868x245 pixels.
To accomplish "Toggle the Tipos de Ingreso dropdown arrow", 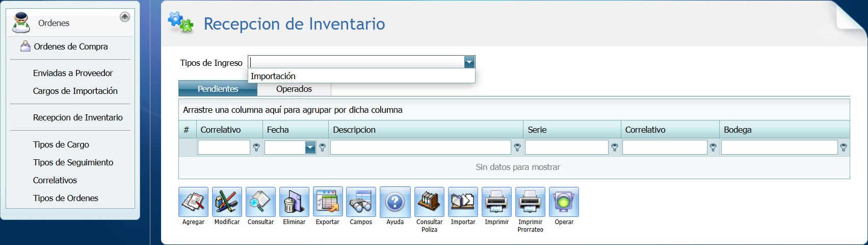I will pyautogui.click(x=469, y=62).
